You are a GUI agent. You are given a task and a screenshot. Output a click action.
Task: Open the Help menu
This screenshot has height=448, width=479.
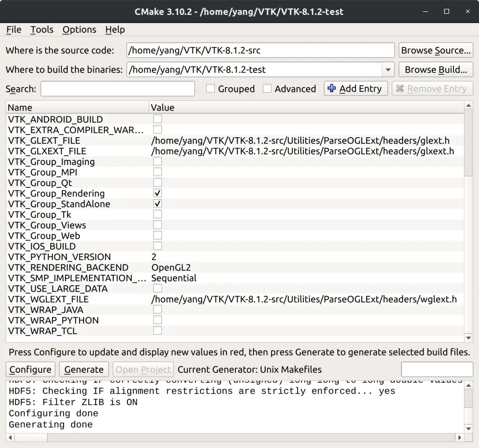pos(115,30)
